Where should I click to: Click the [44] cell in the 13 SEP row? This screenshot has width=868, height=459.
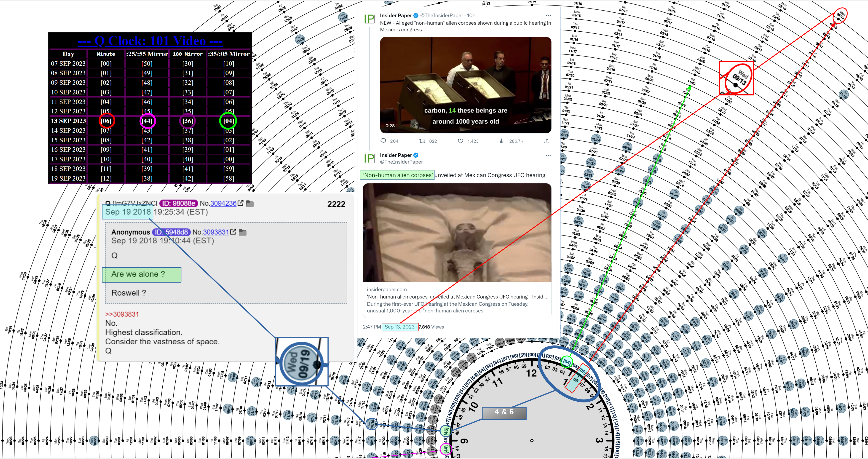click(147, 121)
